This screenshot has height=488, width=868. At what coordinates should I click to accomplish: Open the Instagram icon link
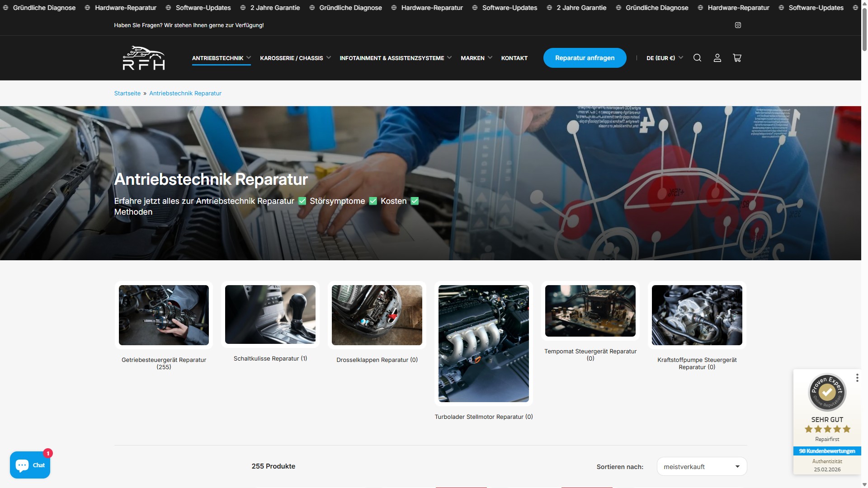738,25
